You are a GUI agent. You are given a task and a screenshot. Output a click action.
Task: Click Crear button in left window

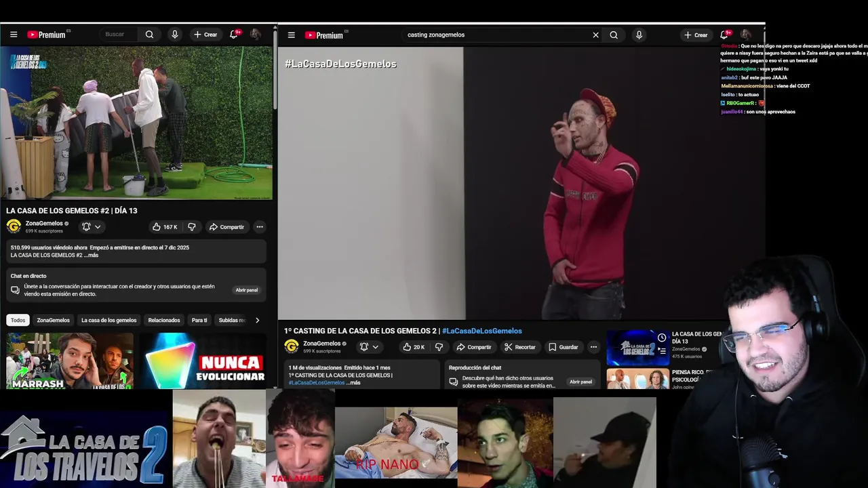[x=205, y=35]
